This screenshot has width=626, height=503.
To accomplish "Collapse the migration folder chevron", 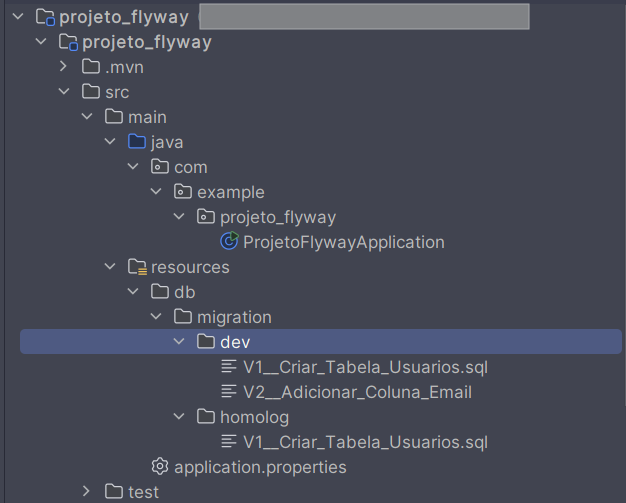I will pyautogui.click(x=156, y=317).
